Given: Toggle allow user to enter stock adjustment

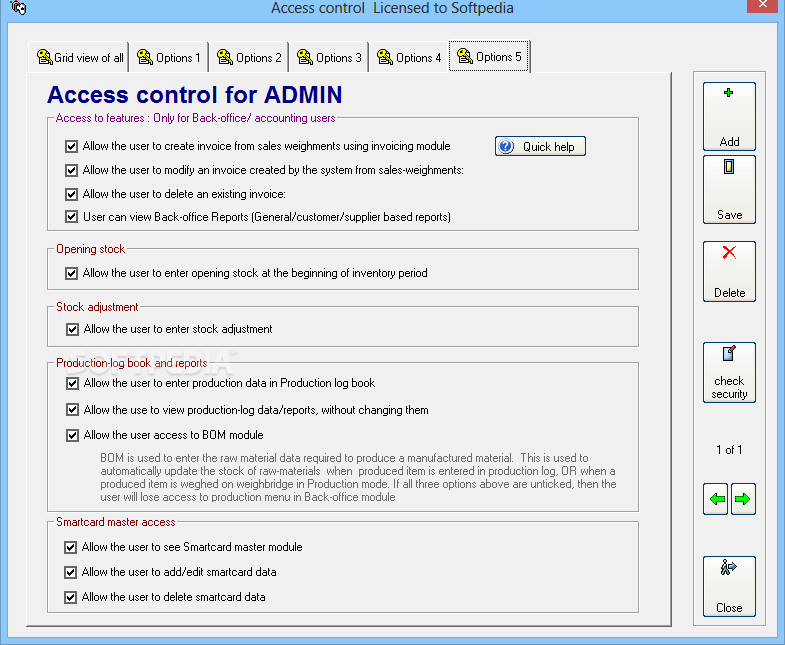Looking at the screenshot, I should [x=72, y=330].
